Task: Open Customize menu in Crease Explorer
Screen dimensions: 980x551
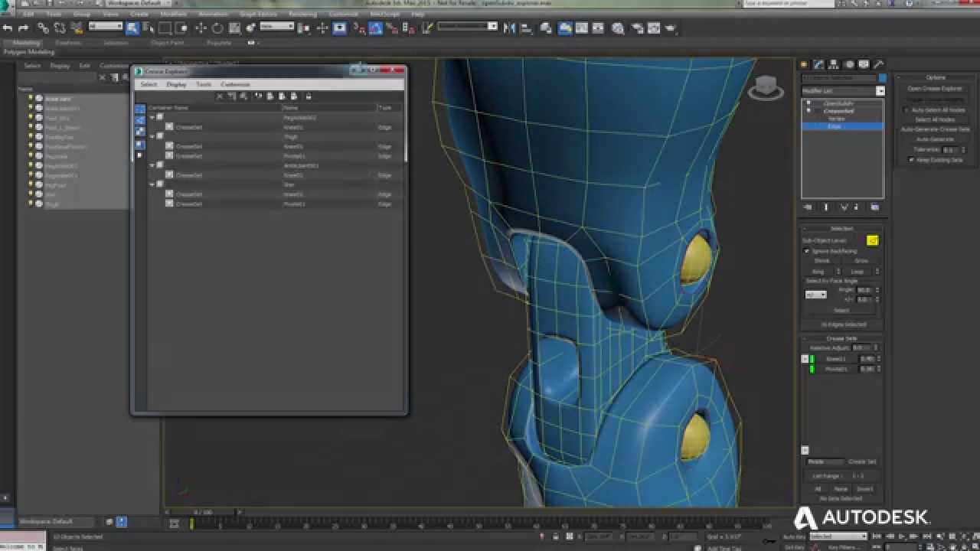Action: 235,84
